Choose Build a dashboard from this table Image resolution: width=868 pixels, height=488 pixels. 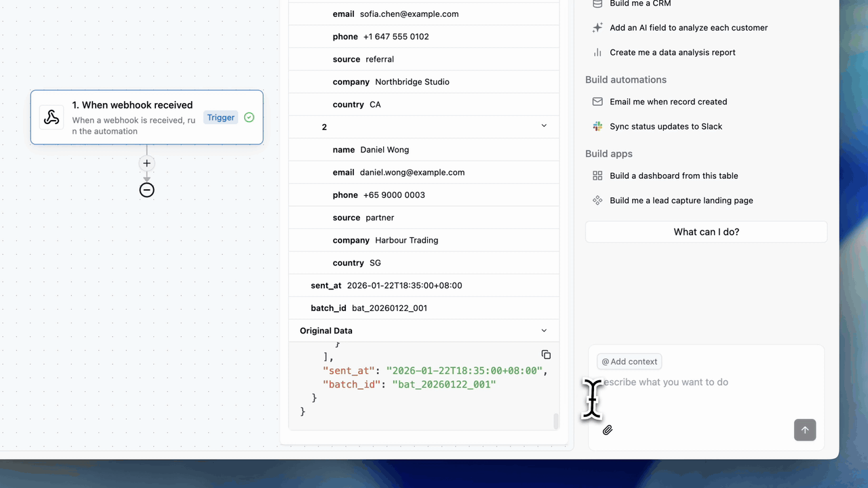click(x=673, y=176)
